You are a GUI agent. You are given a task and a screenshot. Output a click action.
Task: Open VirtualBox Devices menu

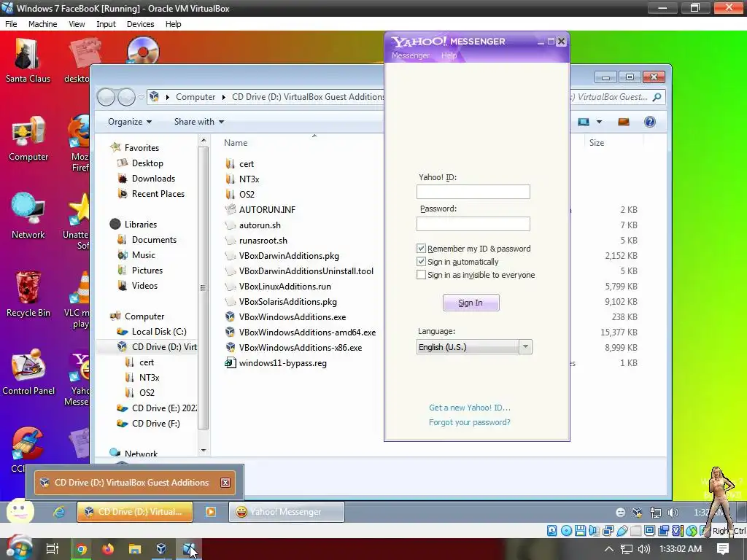141,24
